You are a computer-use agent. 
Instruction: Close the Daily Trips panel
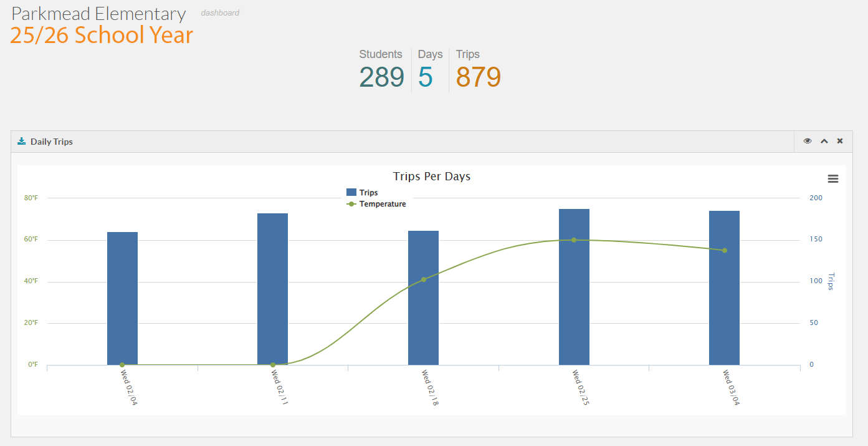(x=840, y=142)
